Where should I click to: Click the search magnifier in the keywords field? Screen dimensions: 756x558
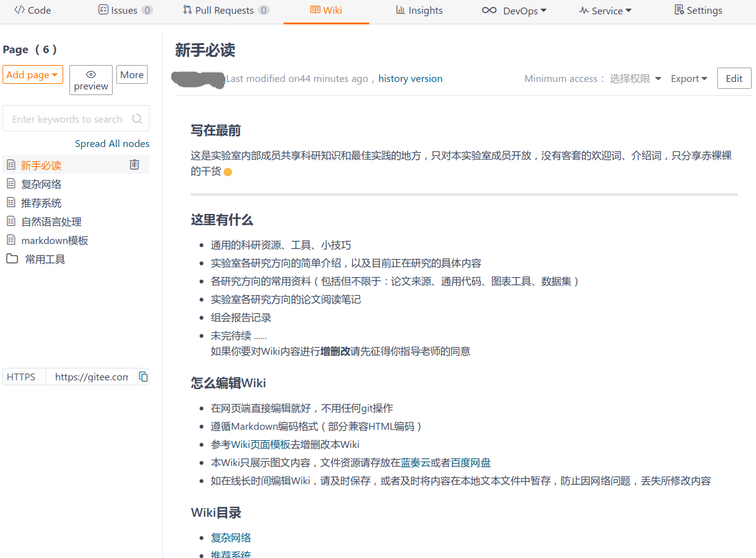[x=137, y=118]
